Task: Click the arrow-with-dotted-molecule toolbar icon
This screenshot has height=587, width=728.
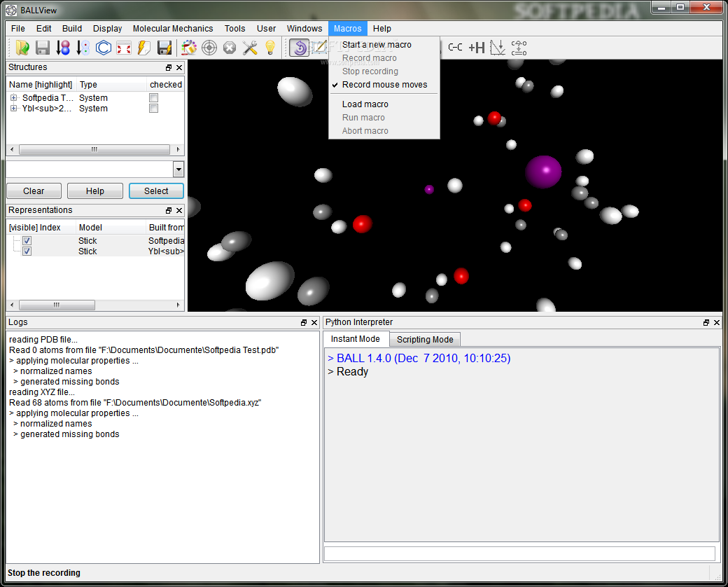Action: pos(83,48)
